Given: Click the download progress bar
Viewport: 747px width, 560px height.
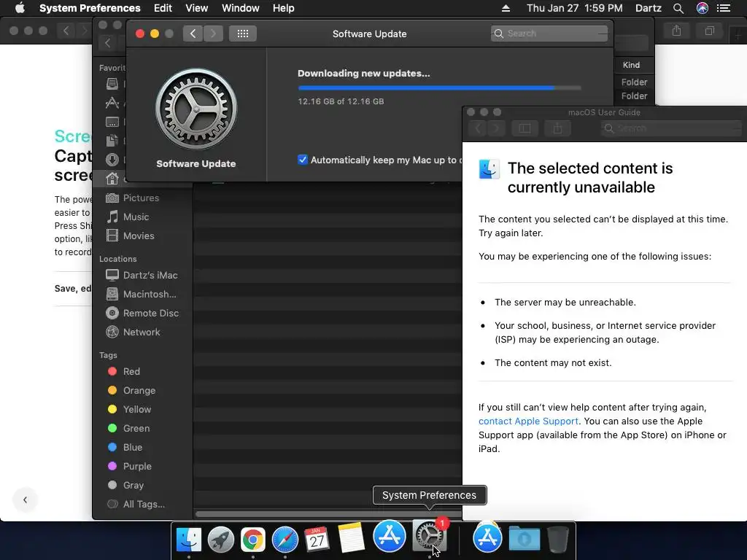Looking at the screenshot, I should (439, 87).
